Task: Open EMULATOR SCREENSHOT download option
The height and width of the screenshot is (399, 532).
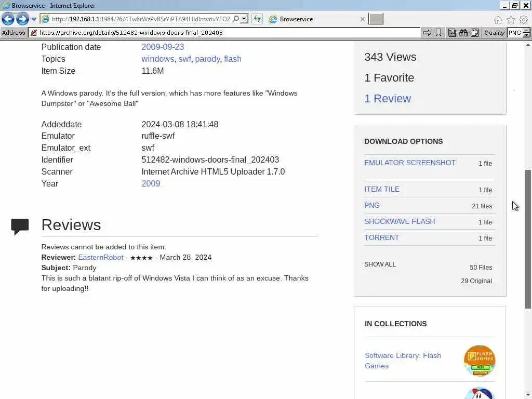Action: 410,163
